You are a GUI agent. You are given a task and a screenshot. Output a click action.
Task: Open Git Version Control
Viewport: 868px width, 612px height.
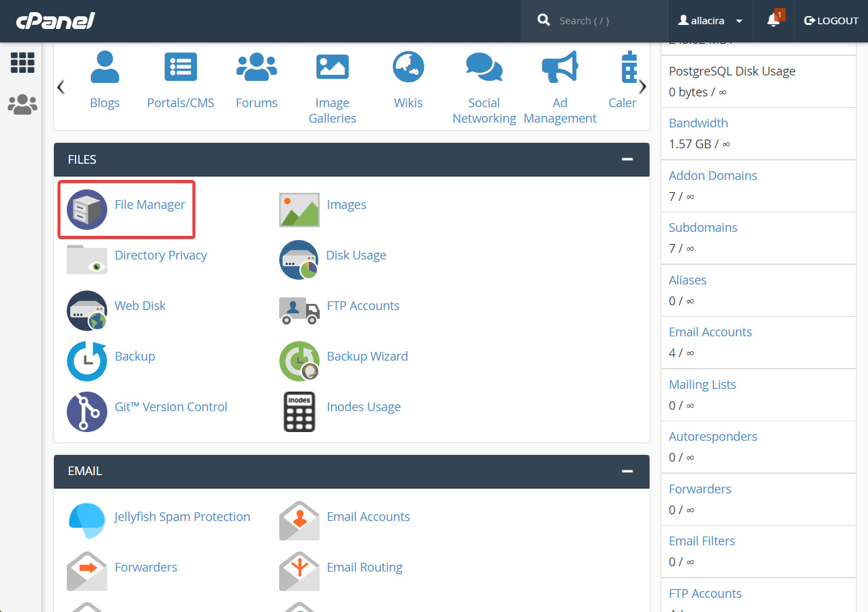[171, 406]
